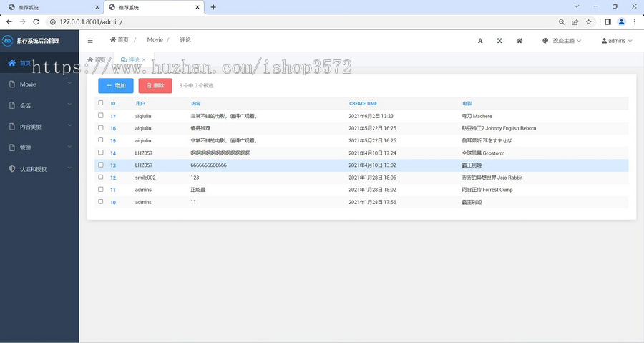Click 首页 in the breadcrumb
644x343 pixels.
point(119,40)
